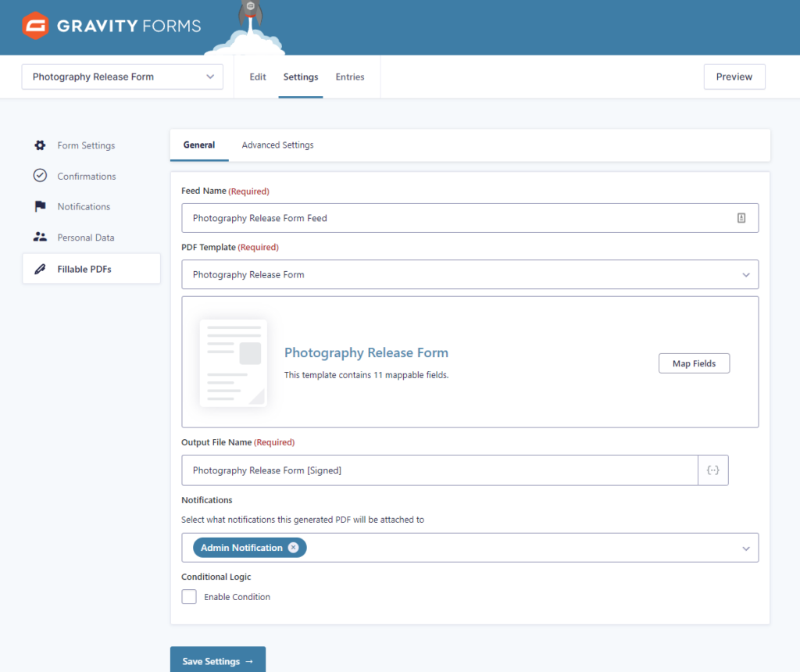Click the Form Settings gear icon
Viewport: 800px width, 672px height.
[x=40, y=145]
